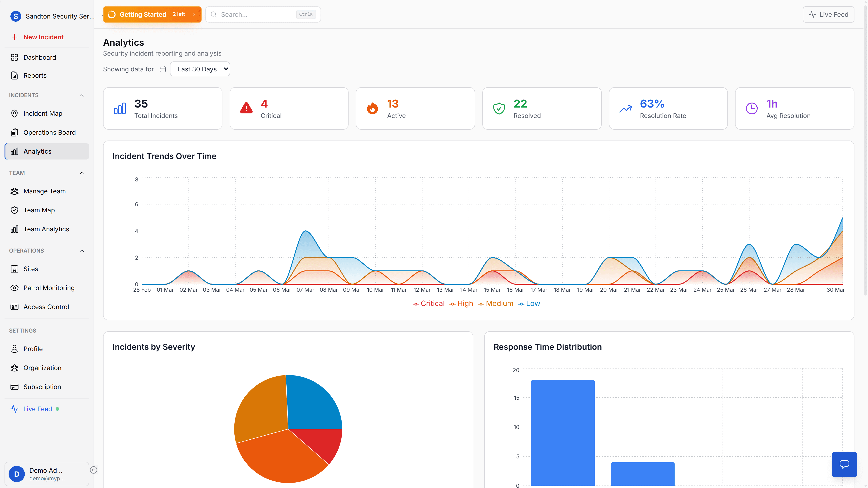Select the Incident Map icon in sidebar

14,113
